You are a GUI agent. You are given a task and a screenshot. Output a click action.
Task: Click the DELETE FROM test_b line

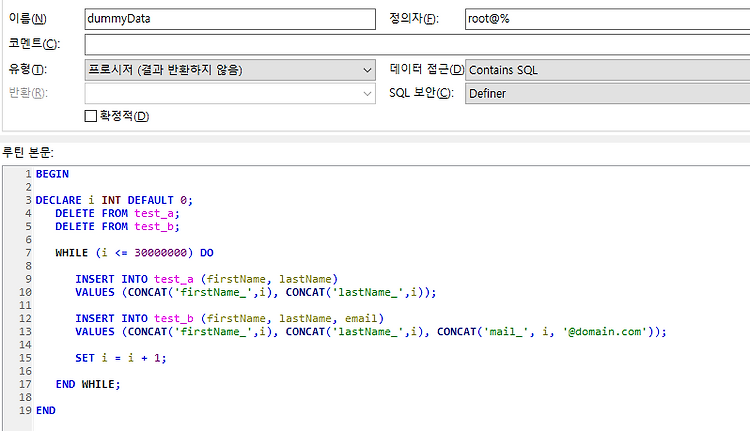117,226
